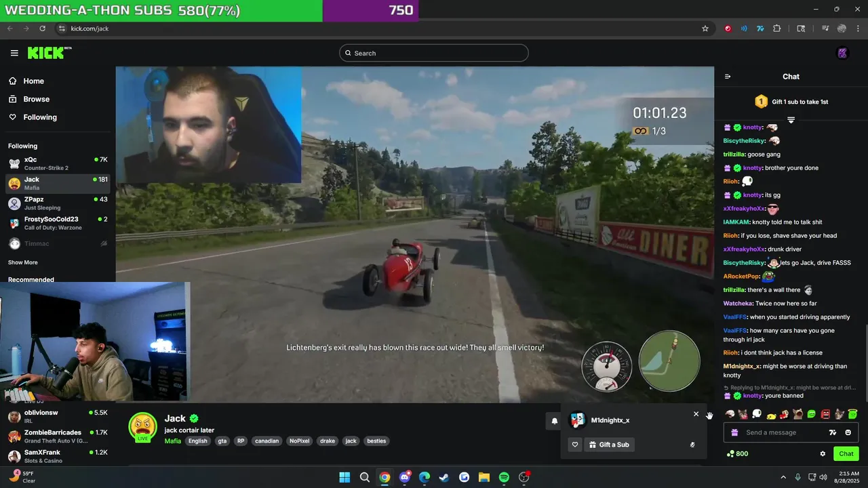
Task: Pick the red angry face quick emote
Action: [825, 414]
